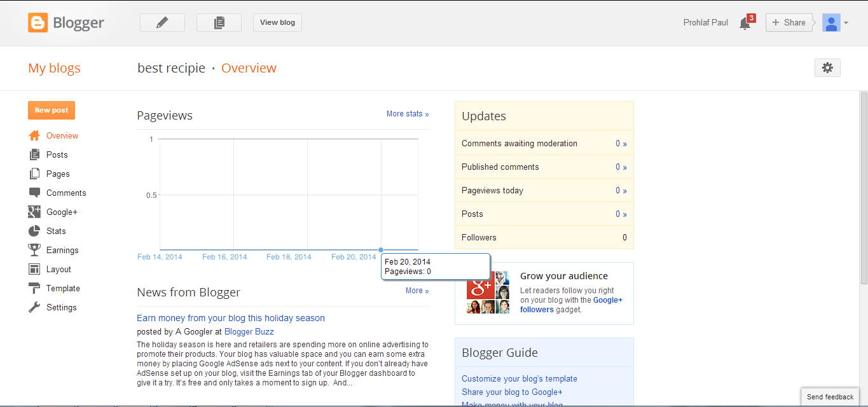868x407 pixels.
Task: Click the Feb 16, 2014 axis label
Action: [x=224, y=257]
